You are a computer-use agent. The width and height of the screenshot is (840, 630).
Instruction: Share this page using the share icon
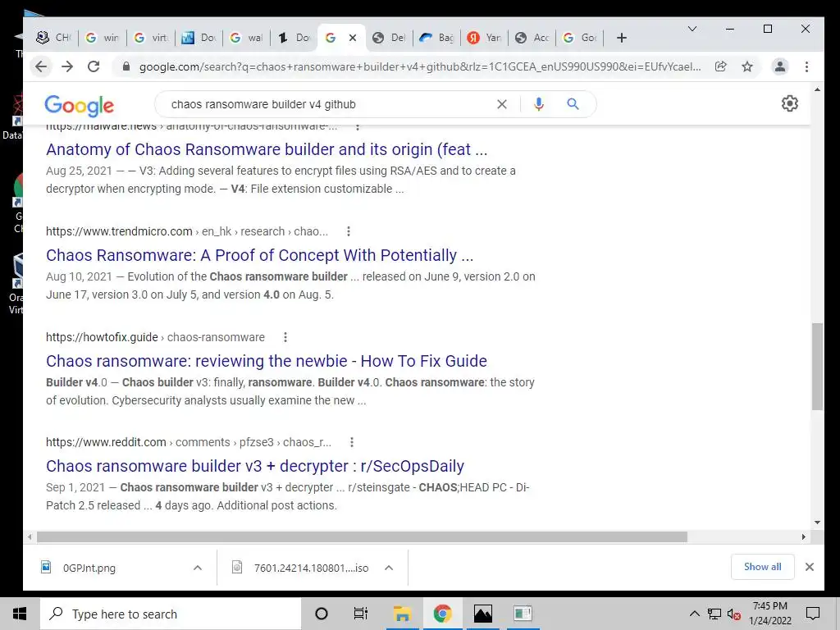(x=720, y=66)
